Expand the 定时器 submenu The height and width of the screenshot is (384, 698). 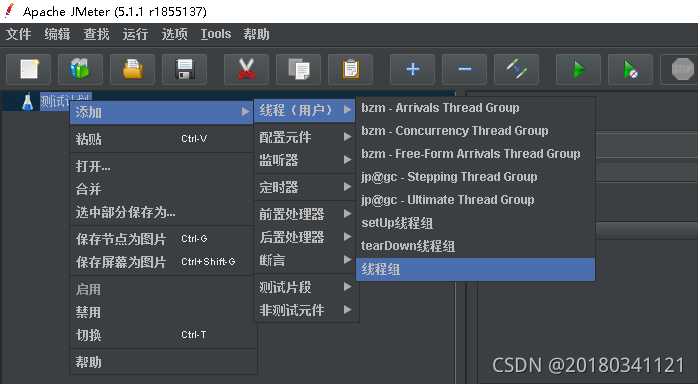click(304, 187)
